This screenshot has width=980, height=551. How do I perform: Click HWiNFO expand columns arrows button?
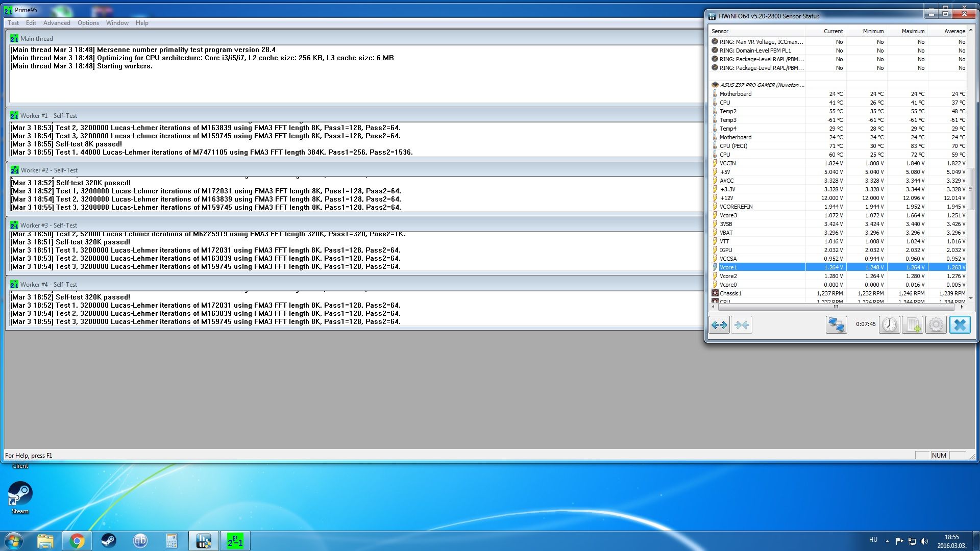pos(719,325)
